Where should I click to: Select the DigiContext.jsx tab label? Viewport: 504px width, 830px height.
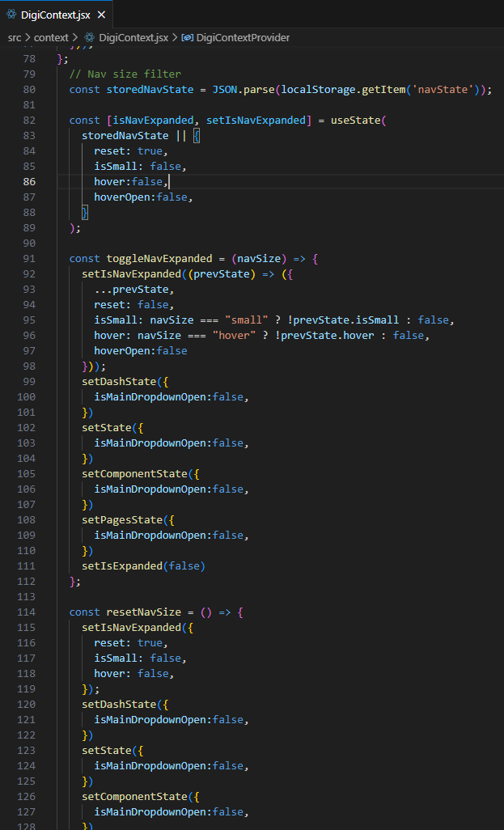[x=56, y=15]
